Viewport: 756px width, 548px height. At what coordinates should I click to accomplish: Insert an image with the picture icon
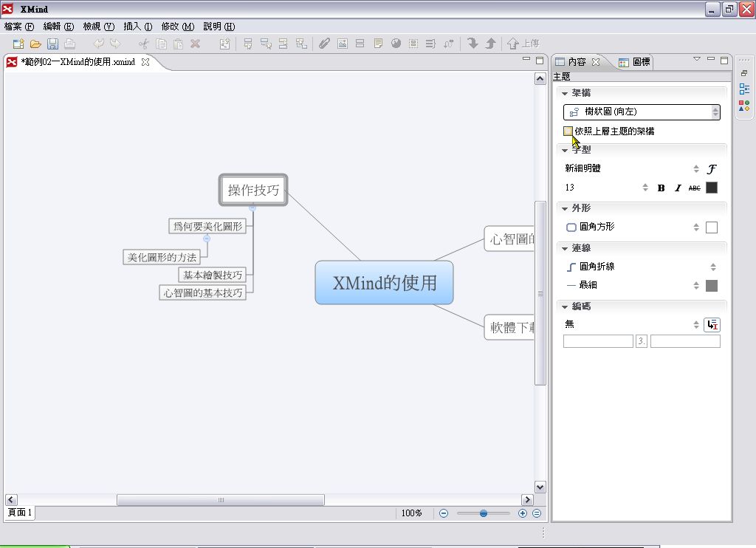click(343, 44)
